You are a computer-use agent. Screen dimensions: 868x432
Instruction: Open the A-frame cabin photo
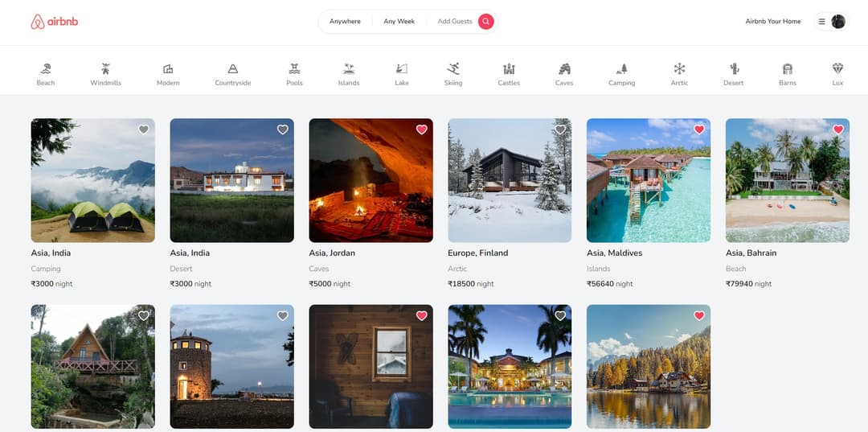93,367
